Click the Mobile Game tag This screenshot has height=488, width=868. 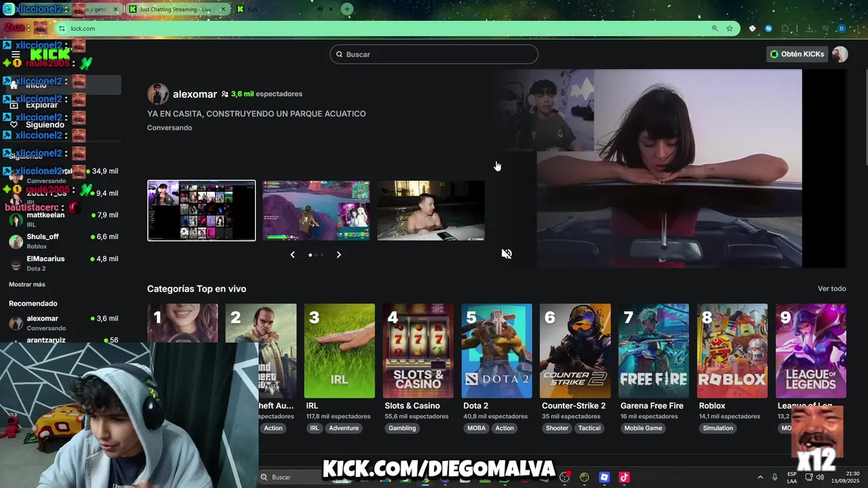643,428
